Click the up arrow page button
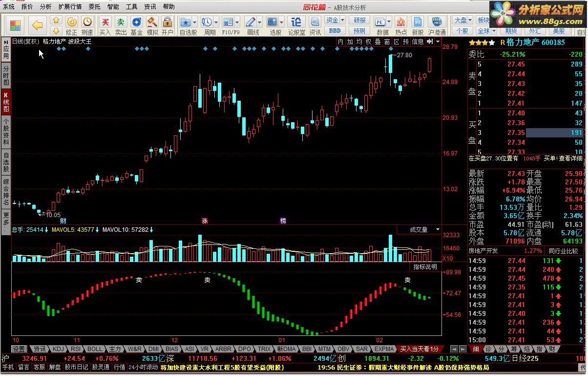Viewport: 588px width, 376px height. click(56, 20)
